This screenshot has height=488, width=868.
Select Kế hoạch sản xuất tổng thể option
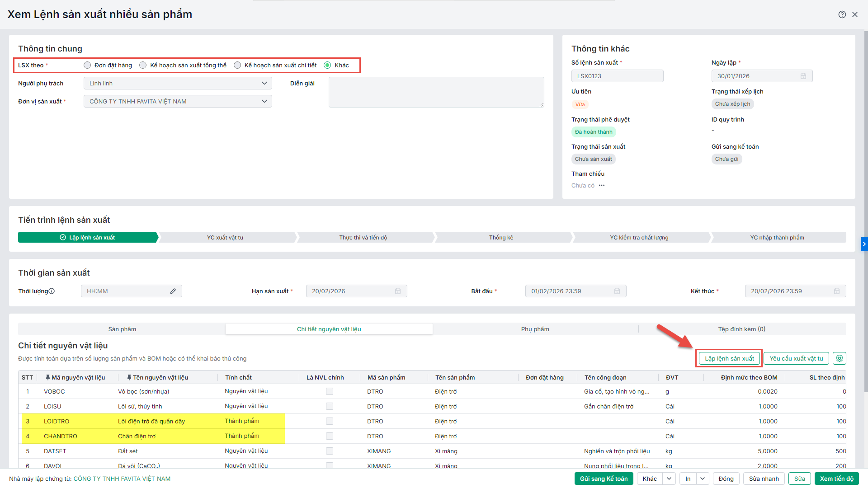143,65
